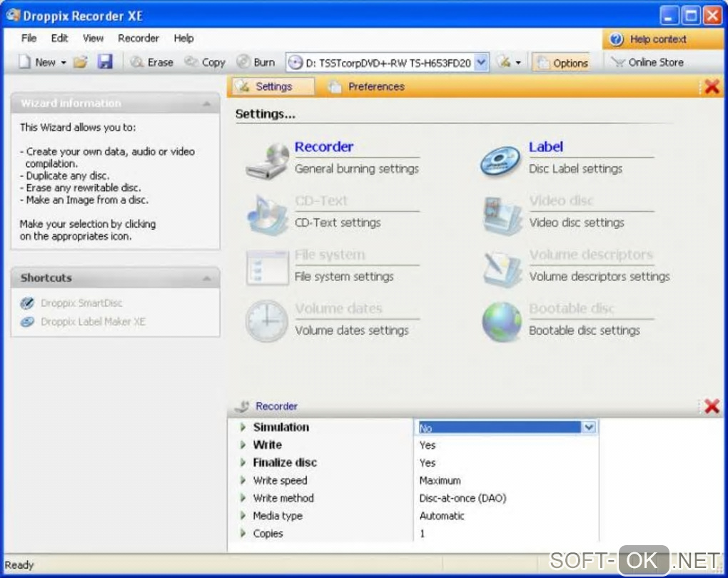
Task: Expand the Write method property arrow
Action: click(x=243, y=497)
